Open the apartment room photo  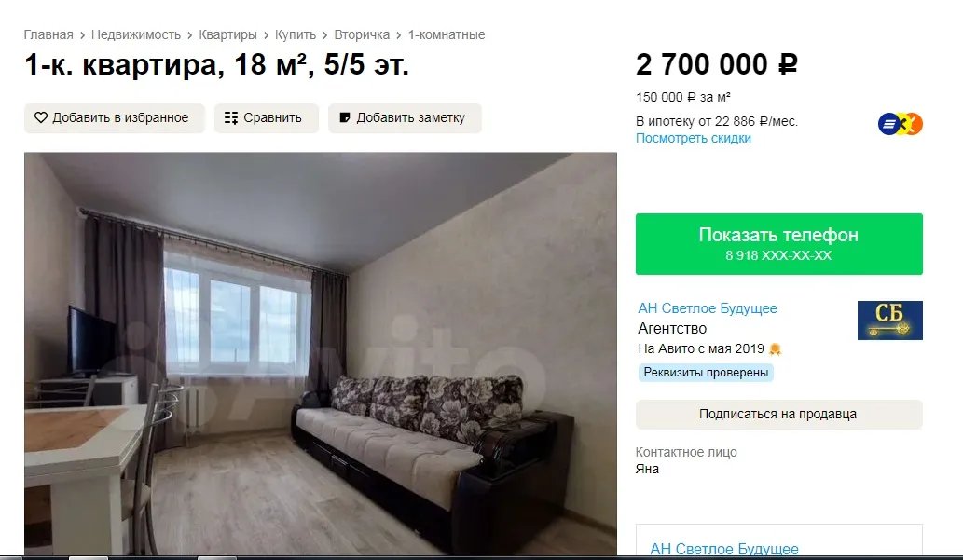tap(321, 354)
